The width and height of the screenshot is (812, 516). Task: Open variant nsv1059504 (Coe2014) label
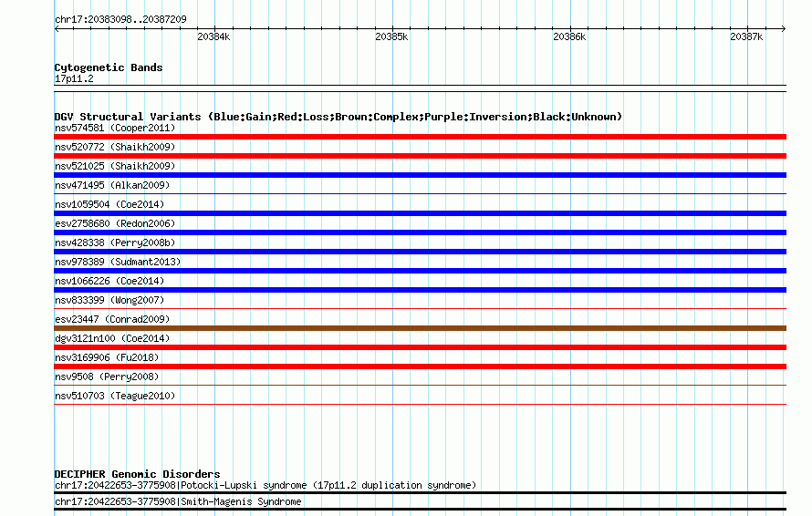coord(109,204)
